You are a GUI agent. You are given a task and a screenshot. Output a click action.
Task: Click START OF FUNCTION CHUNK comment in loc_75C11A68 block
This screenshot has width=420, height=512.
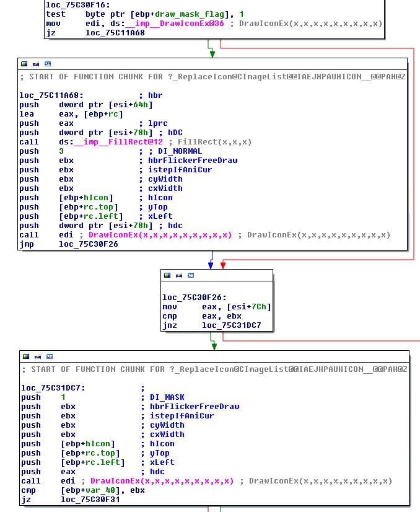(212, 77)
